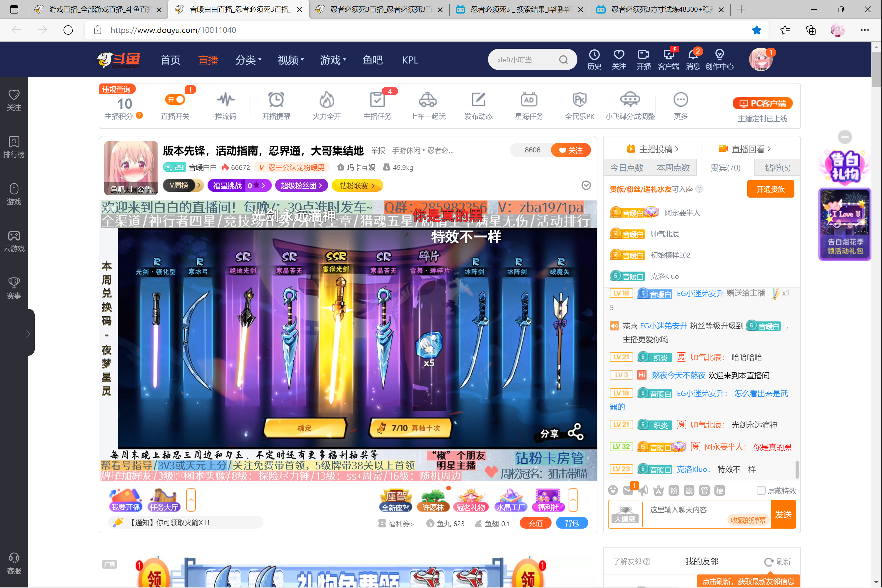Open 直播回看 chevron link
882x588 pixels.
pyautogui.click(x=745, y=149)
